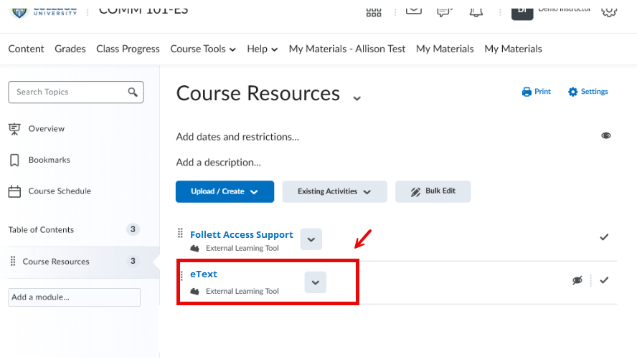Image resolution: width=637 pixels, height=364 pixels.
Task: Open the eText actions chevron
Action: pyautogui.click(x=315, y=282)
